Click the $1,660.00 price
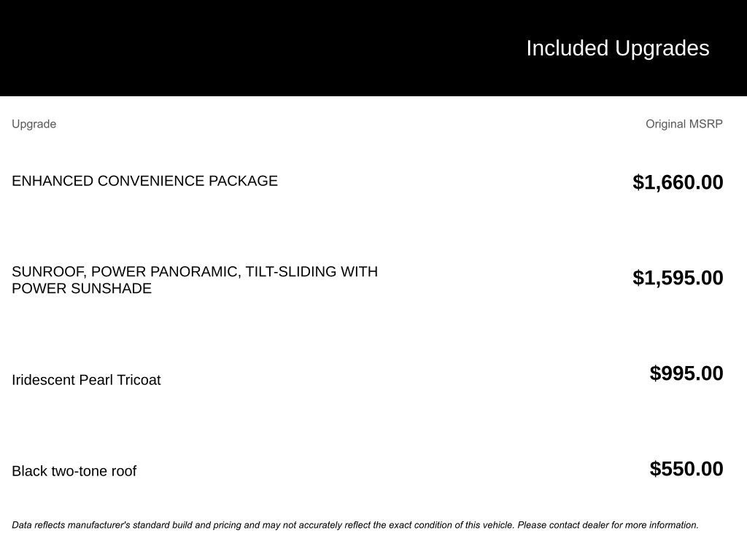The height and width of the screenshot is (560, 747). 678,182
